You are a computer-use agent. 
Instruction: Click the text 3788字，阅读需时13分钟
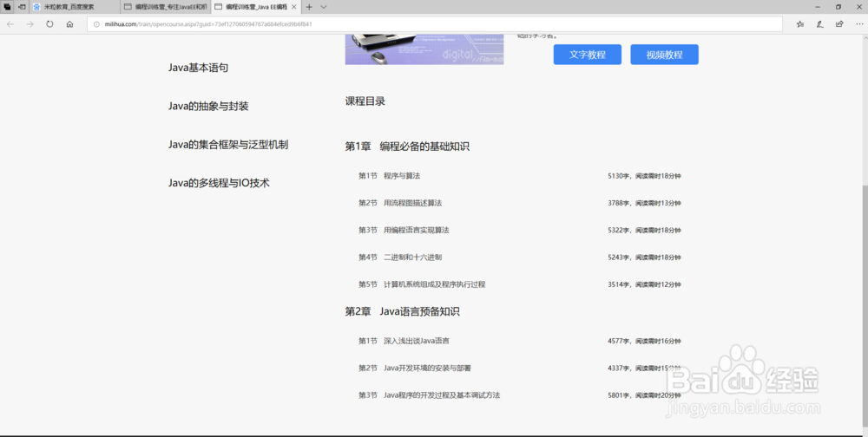pyautogui.click(x=644, y=203)
